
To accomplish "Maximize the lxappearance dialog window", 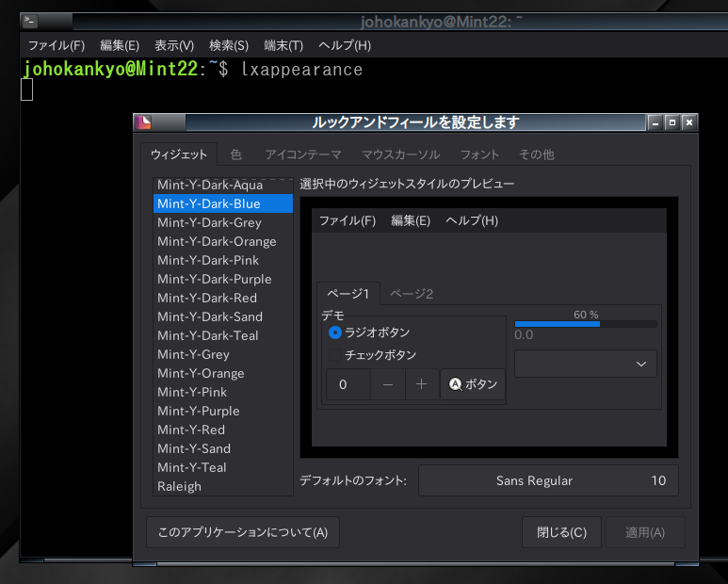I will (x=671, y=122).
